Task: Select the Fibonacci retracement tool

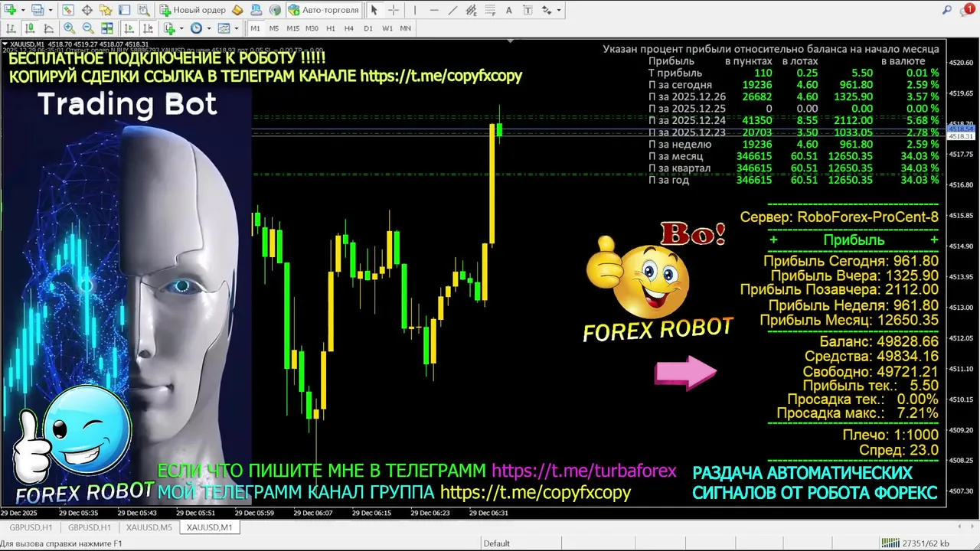Action: pos(490,10)
